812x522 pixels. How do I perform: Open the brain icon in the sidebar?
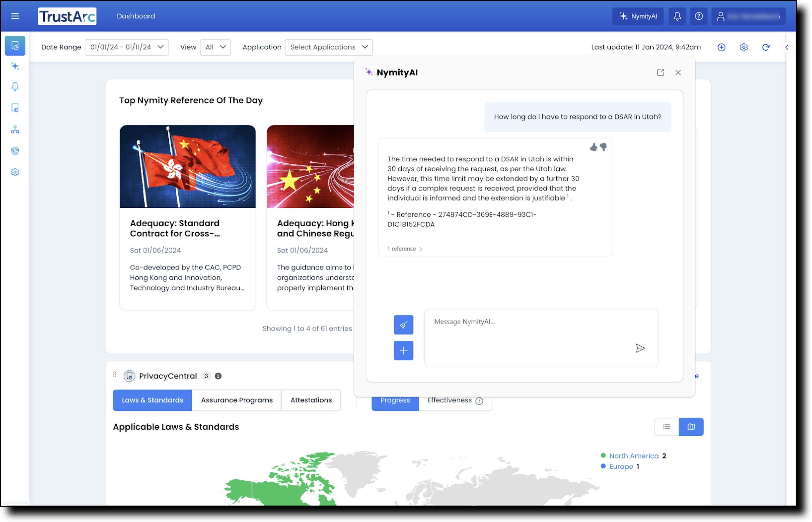pos(15,151)
